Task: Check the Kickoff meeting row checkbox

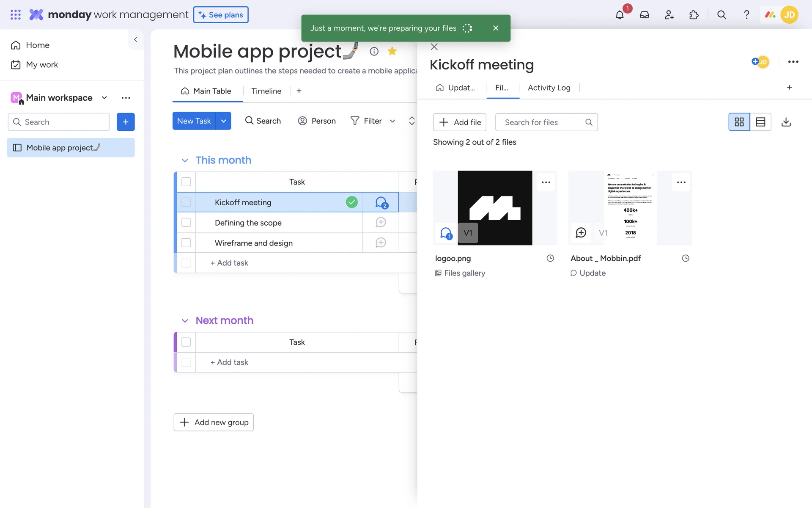Action: (x=186, y=202)
